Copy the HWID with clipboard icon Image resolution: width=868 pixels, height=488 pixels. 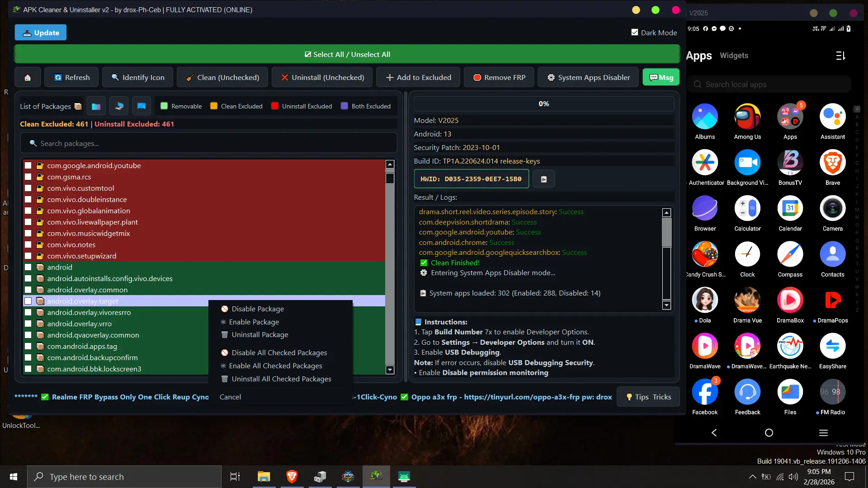(x=544, y=179)
